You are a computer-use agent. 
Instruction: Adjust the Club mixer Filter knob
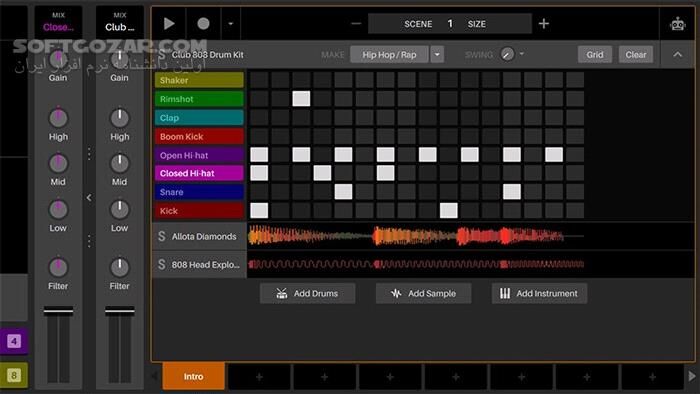click(x=119, y=267)
